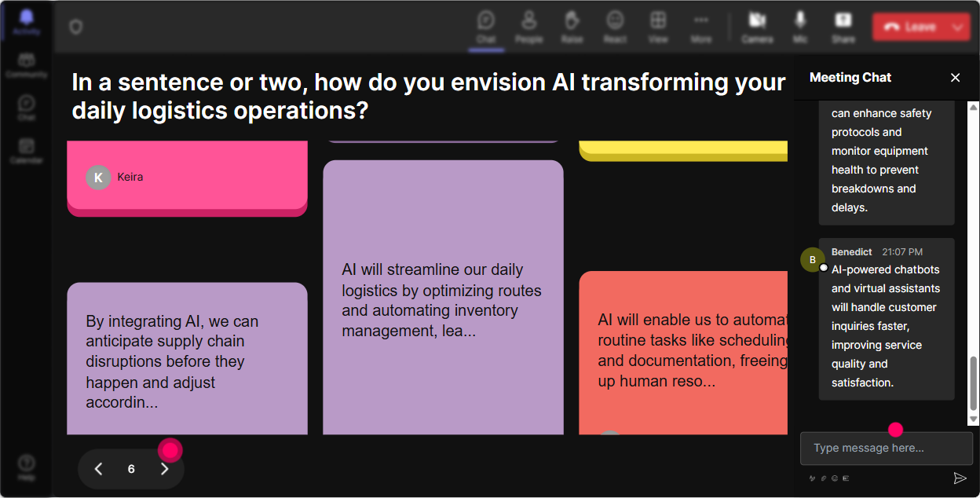Image resolution: width=980 pixels, height=498 pixels.
Task: Turn on the Camera
Action: (x=757, y=27)
